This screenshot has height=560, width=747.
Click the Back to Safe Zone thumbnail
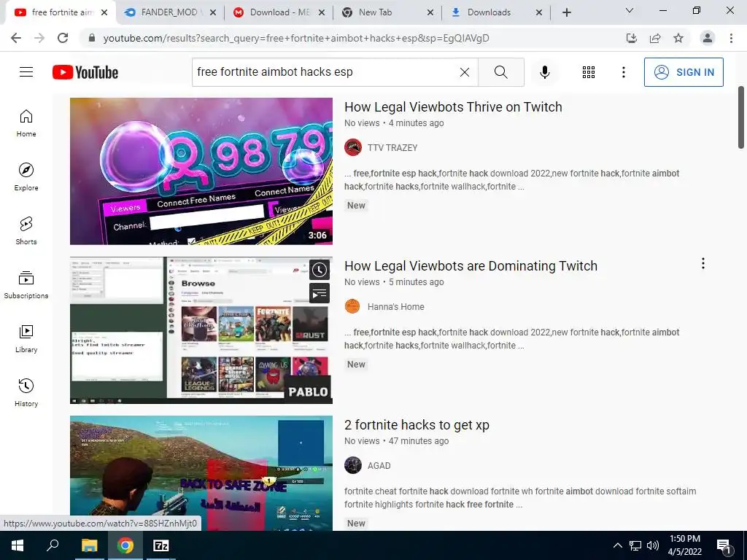tap(201, 473)
